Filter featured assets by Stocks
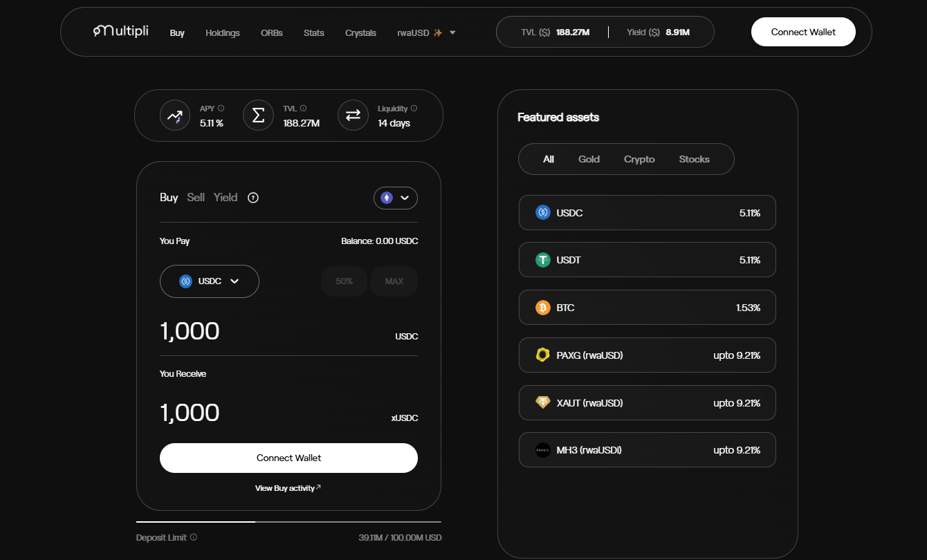Viewport: 927px width, 560px height. [x=694, y=159]
